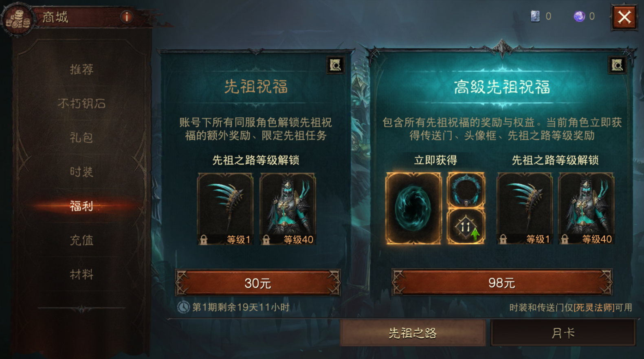Select the 等级40 costume in the 先祖祝福 card
This screenshot has width=644, height=359.
pyautogui.click(x=288, y=209)
